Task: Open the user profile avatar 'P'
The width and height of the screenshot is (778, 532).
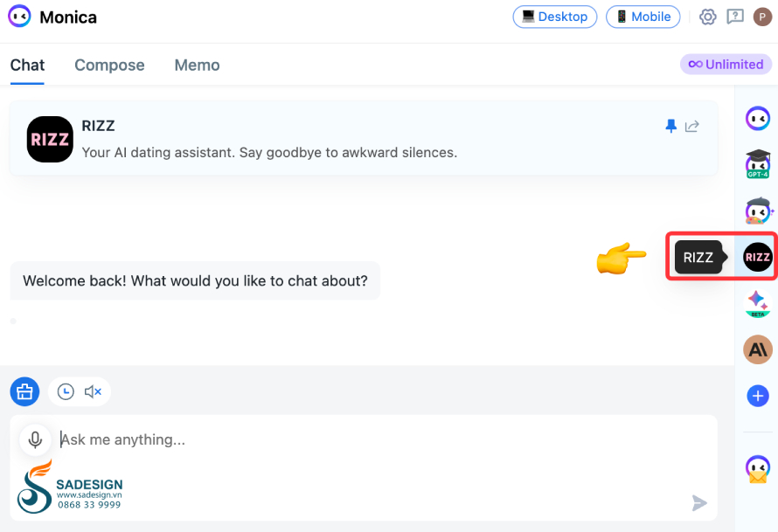Action: tap(762, 17)
